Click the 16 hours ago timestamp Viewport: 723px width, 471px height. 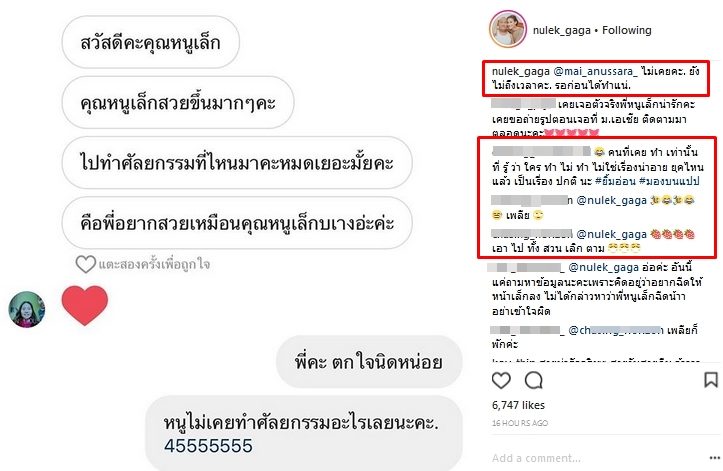(520, 423)
